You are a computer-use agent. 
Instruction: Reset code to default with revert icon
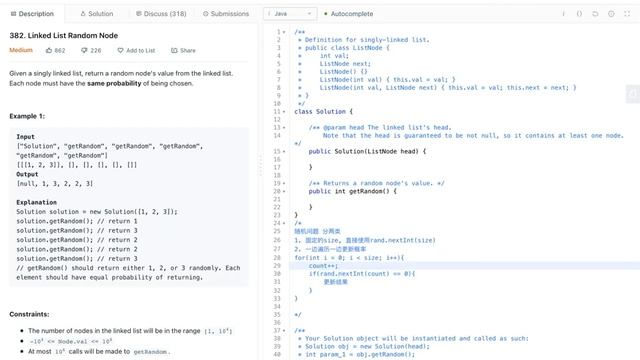click(x=595, y=14)
